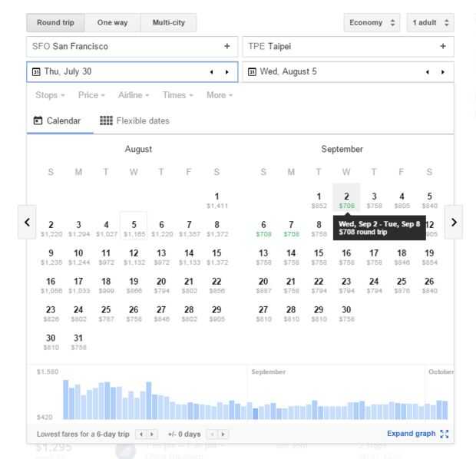This screenshot has width=476, height=459.
Task: Switch to the Flexible dates tab
Action: pos(135,121)
